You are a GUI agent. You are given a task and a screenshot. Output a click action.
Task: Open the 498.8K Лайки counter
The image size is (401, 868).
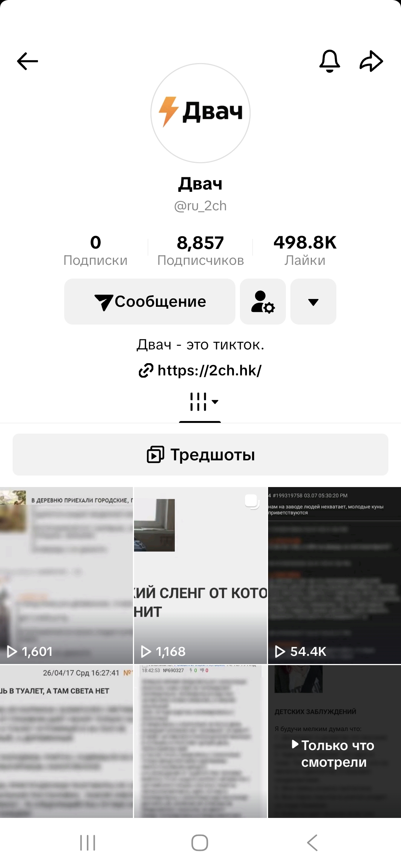click(x=305, y=250)
